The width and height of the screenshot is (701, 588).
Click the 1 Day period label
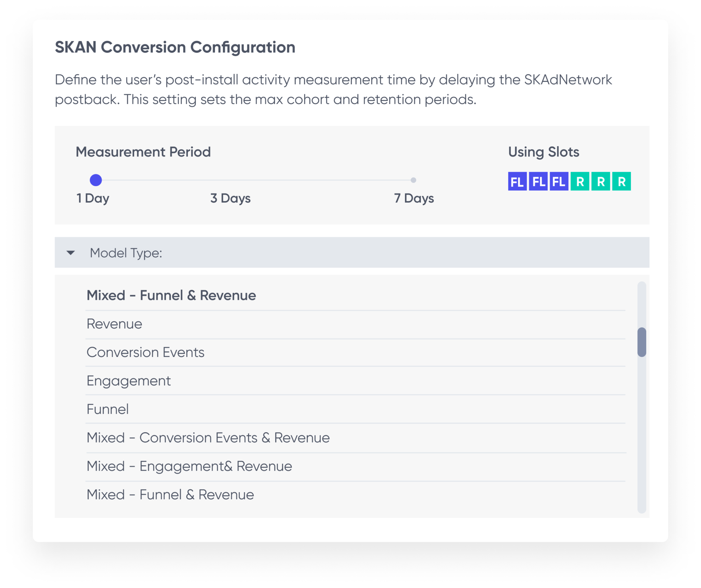tap(93, 198)
